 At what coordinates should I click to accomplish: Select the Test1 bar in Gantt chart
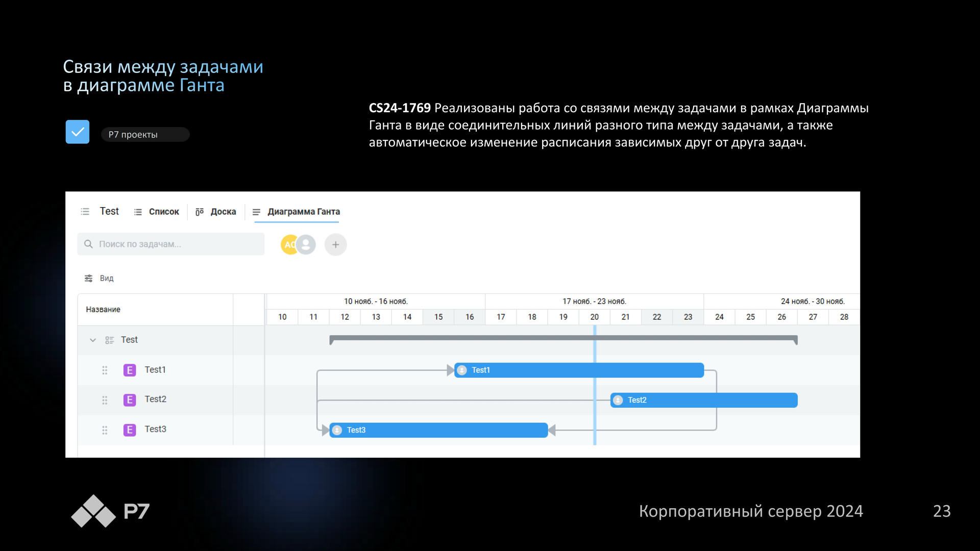(x=579, y=370)
